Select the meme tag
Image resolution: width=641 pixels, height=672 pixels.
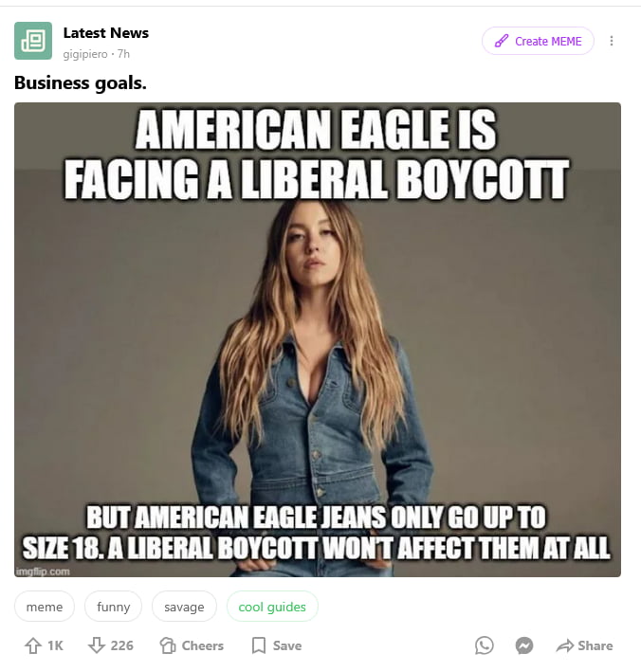click(45, 607)
